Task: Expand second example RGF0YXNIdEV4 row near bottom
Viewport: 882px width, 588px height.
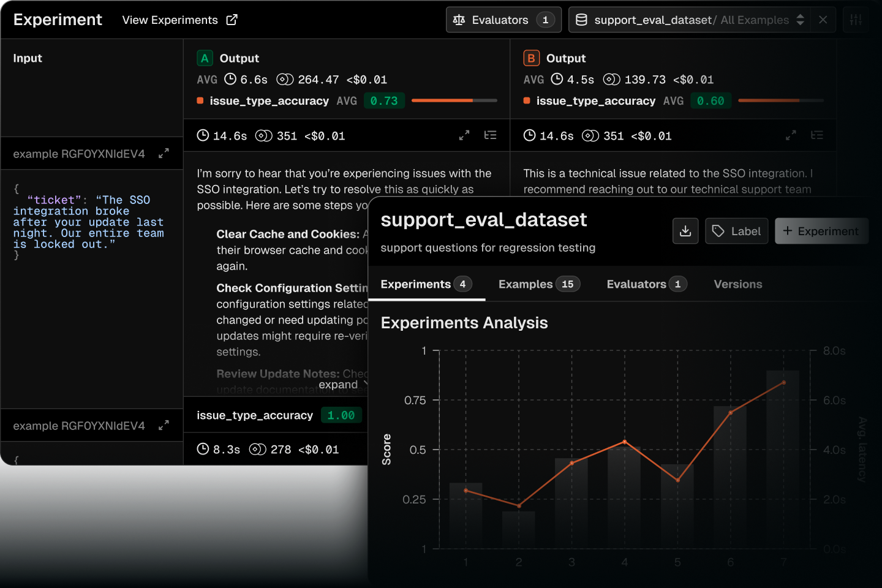Action: 164,425
